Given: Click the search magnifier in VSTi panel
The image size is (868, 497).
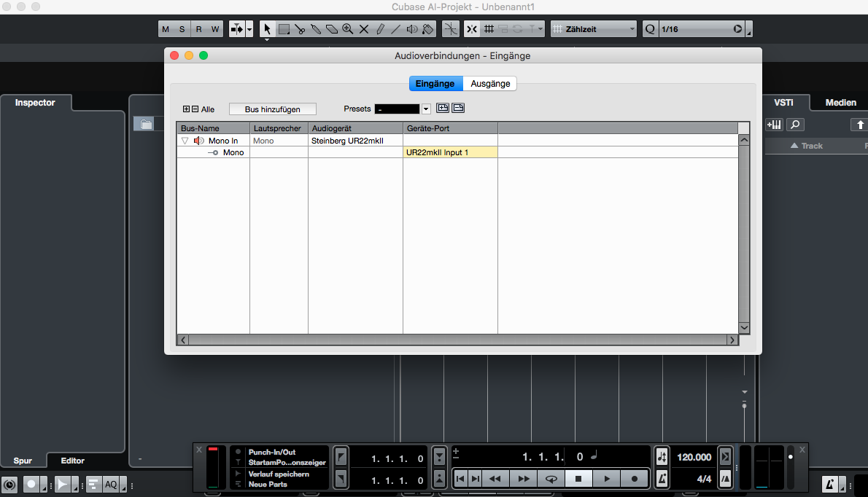Looking at the screenshot, I should point(795,125).
